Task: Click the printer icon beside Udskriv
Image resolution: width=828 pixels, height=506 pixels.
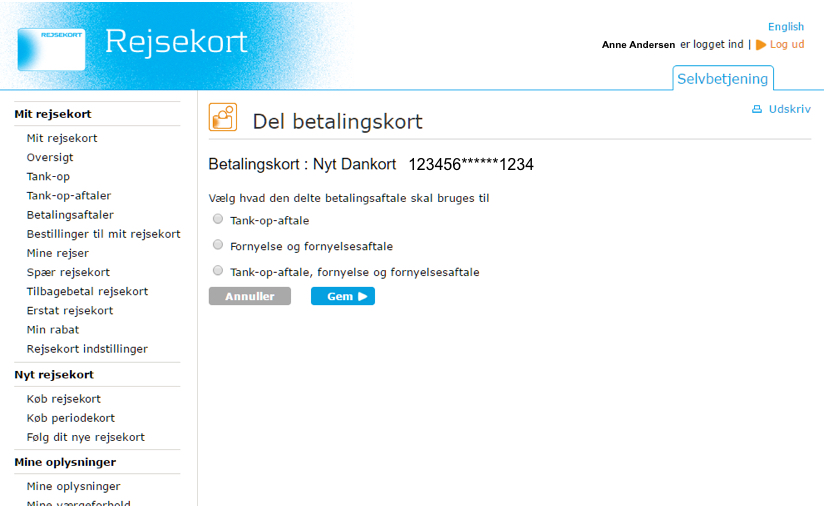Action: [757, 109]
